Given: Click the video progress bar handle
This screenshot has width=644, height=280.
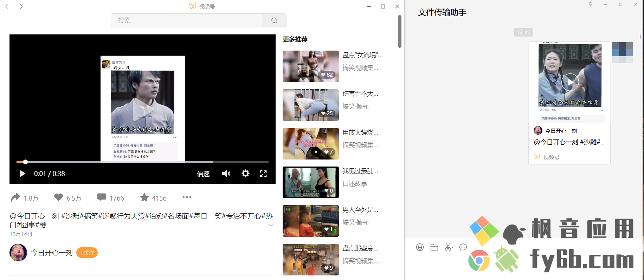Looking at the screenshot, I should (25, 162).
